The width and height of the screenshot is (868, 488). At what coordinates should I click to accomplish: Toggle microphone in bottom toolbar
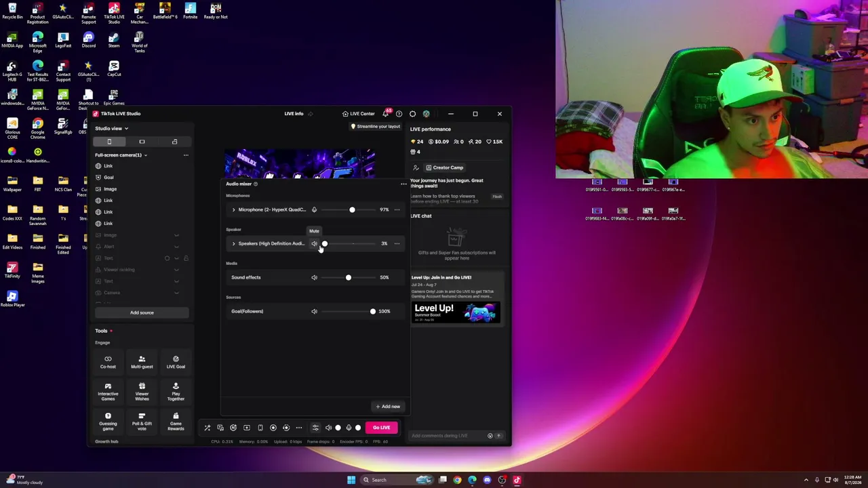coord(349,428)
